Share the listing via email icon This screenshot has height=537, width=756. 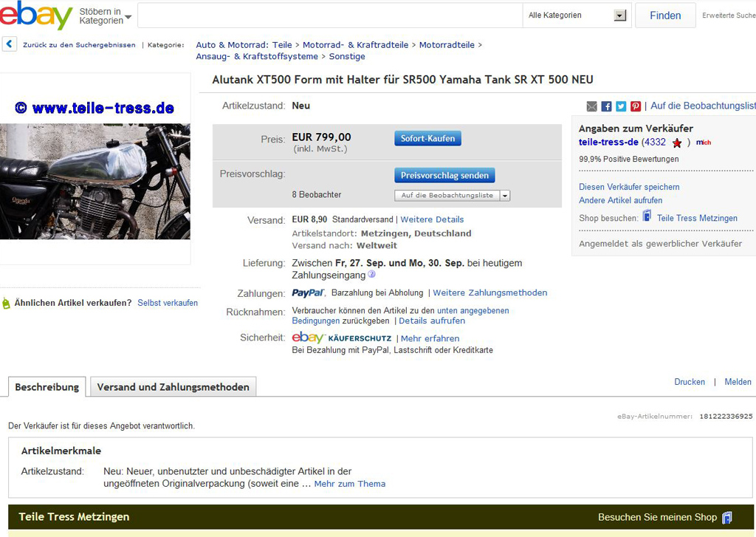coord(592,106)
